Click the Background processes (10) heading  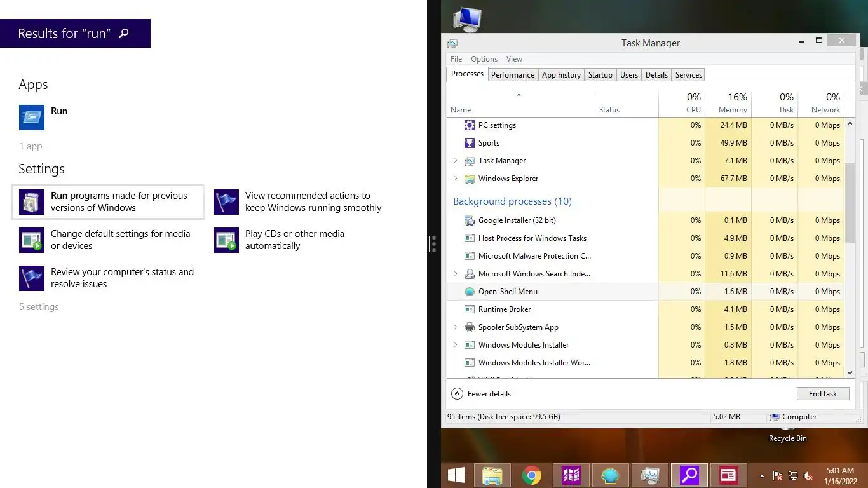point(512,201)
